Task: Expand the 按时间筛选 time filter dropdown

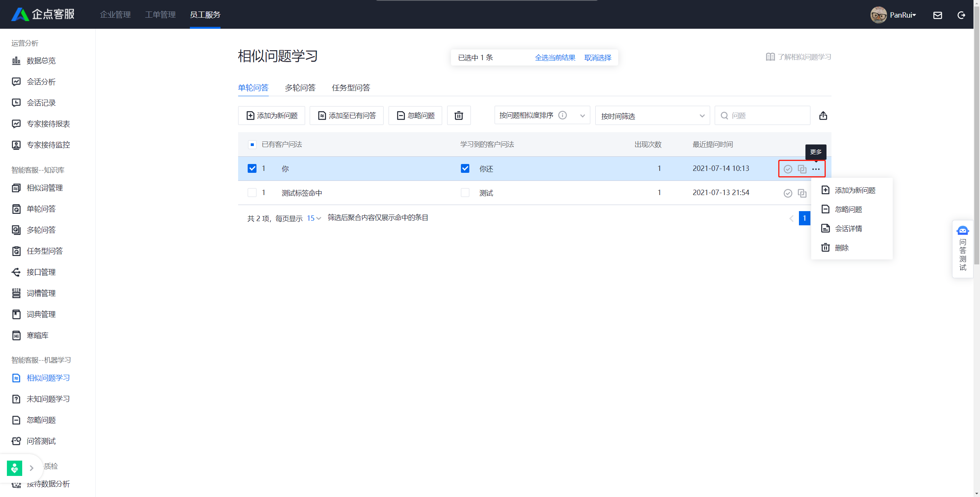Action: 652,116
